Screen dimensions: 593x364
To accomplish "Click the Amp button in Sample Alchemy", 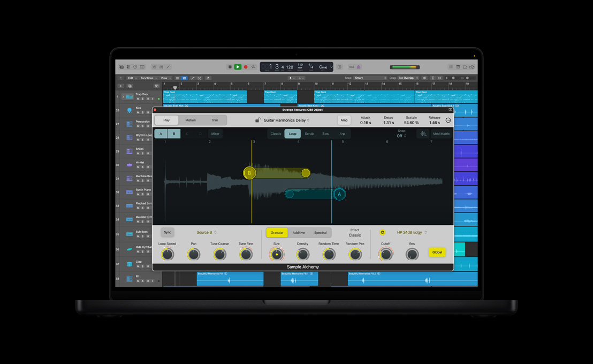I will coord(344,120).
